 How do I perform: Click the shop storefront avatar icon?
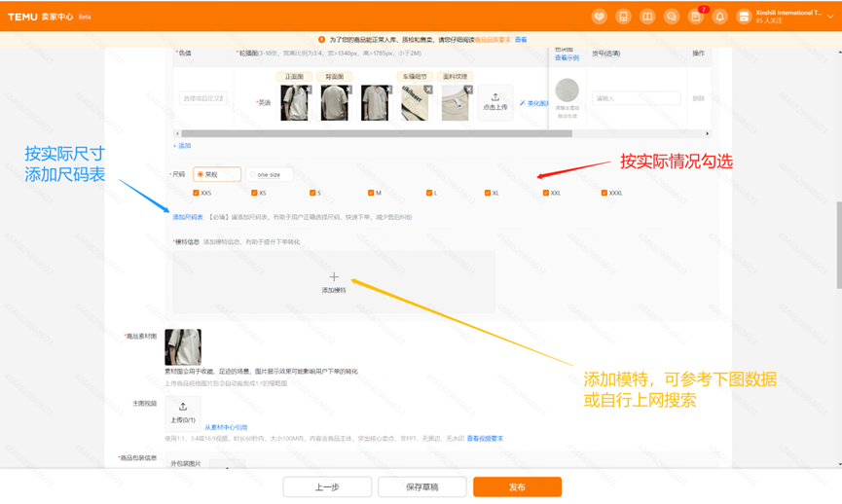(x=744, y=17)
